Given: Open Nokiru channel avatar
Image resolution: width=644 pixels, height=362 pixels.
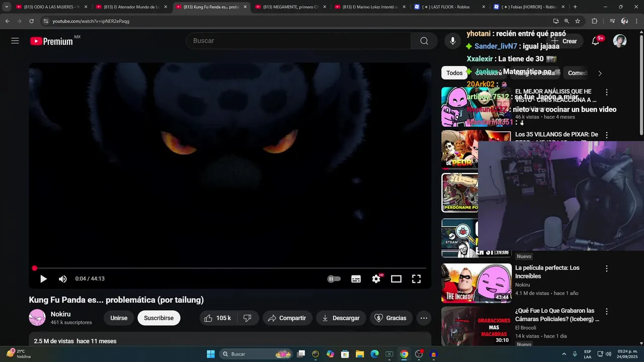Looking at the screenshot, I should (37, 318).
